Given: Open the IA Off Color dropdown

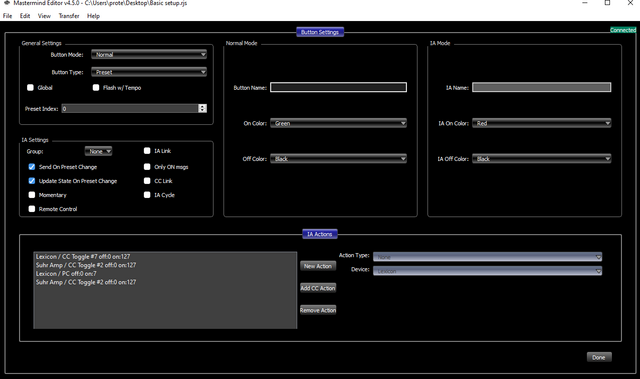Looking at the screenshot, I should [542, 158].
